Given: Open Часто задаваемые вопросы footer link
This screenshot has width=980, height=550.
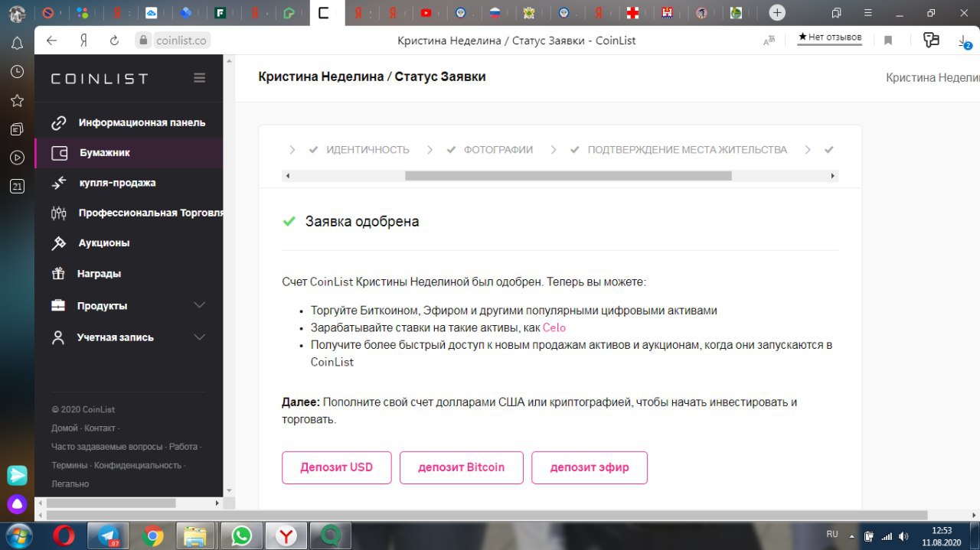Looking at the screenshot, I should [107, 446].
